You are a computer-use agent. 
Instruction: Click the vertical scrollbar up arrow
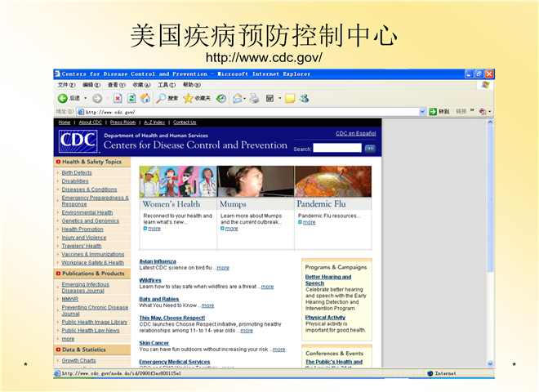click(490, 122)
